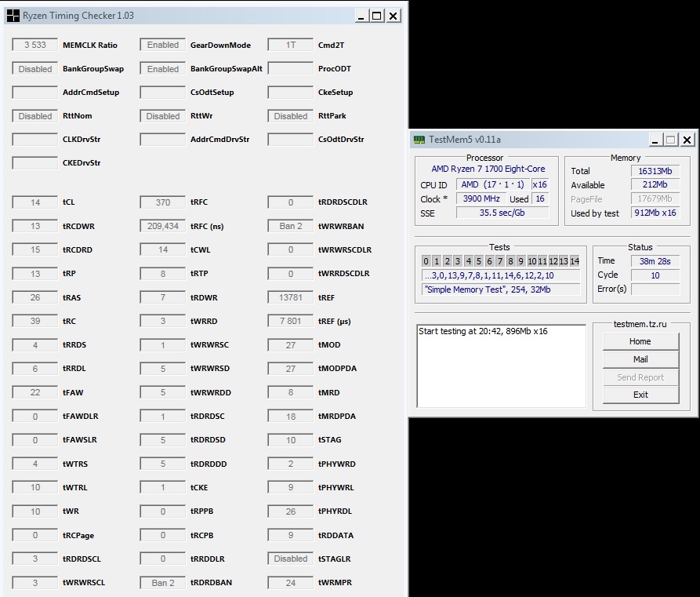Click the tCWL value field

[x=162, y=249]
